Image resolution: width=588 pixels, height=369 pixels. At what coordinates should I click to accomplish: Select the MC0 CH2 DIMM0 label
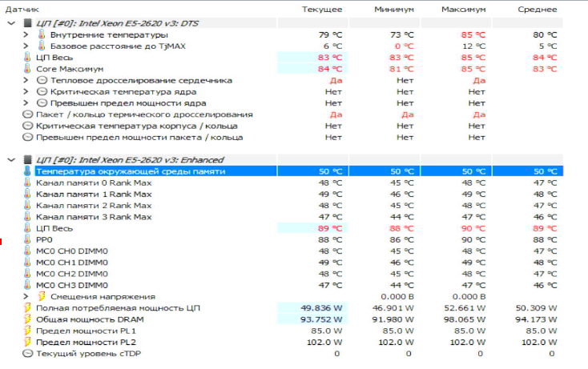71,274
